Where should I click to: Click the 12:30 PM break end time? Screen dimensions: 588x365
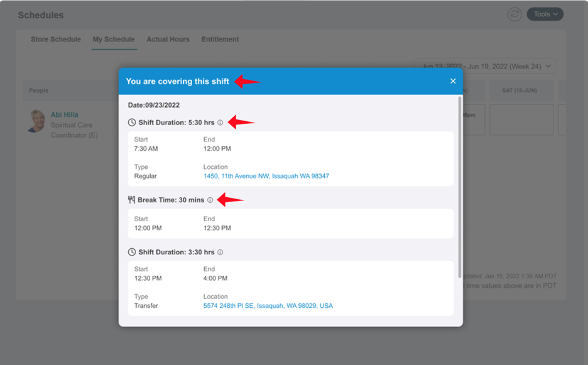point(217,228)
